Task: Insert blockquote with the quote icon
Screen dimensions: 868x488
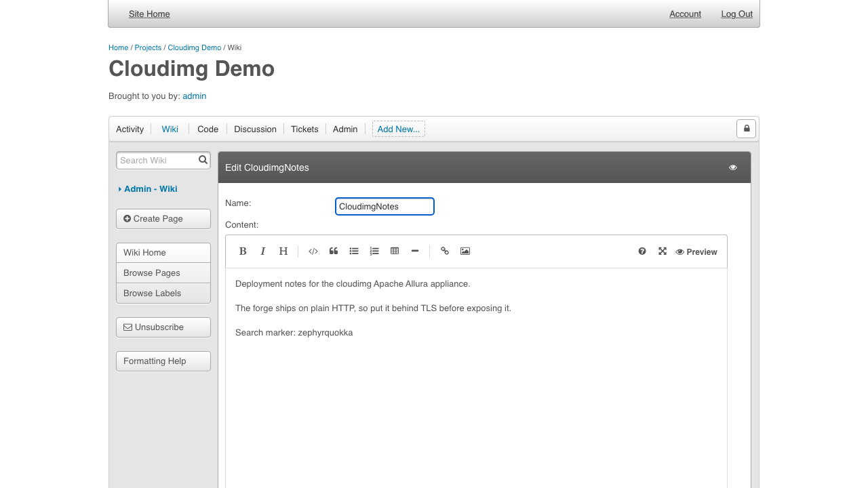Action: click(334, 251)
